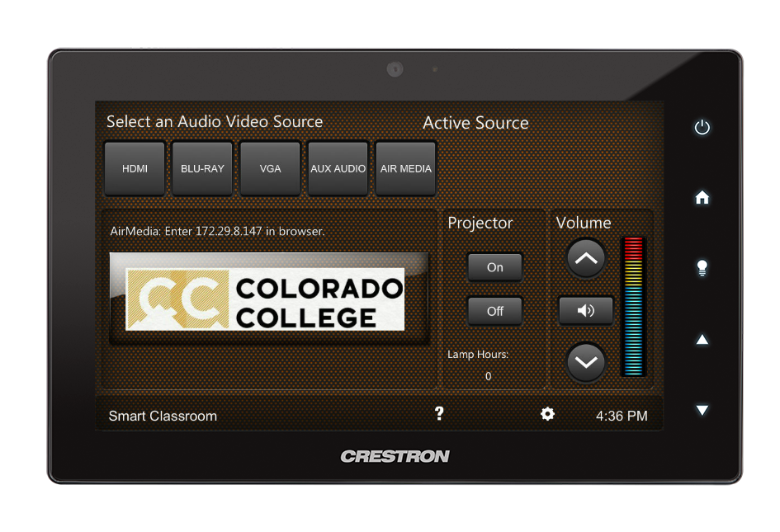Select BLU-RAY source

(x=202, y=168)
